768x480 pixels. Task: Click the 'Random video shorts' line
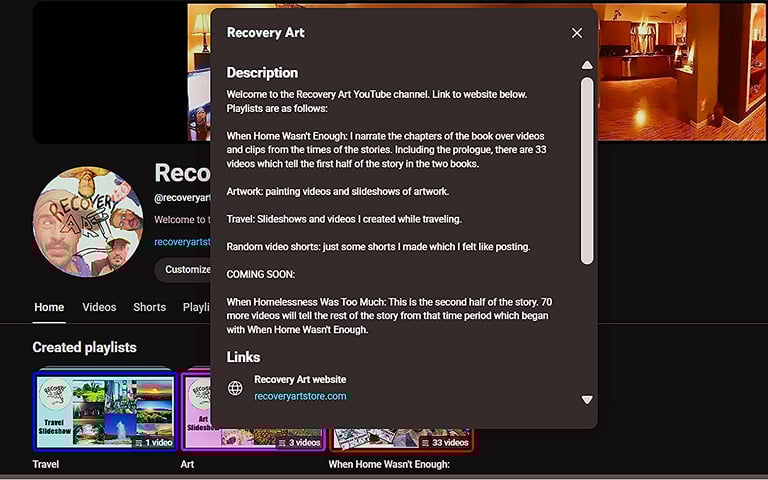click(378, 247)
